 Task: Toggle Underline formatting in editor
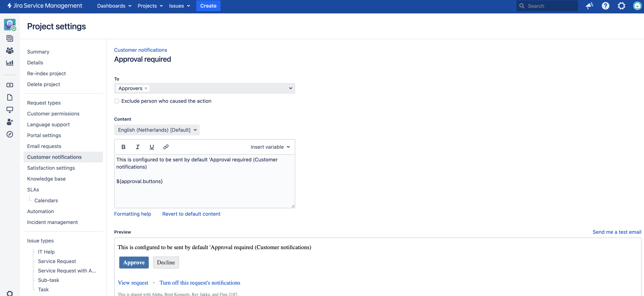pos(151,147)
